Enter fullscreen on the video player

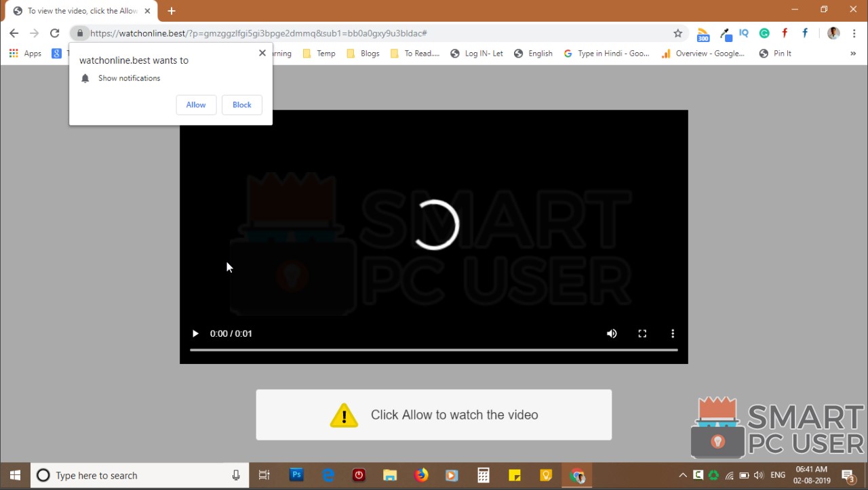tap(642, 333)
